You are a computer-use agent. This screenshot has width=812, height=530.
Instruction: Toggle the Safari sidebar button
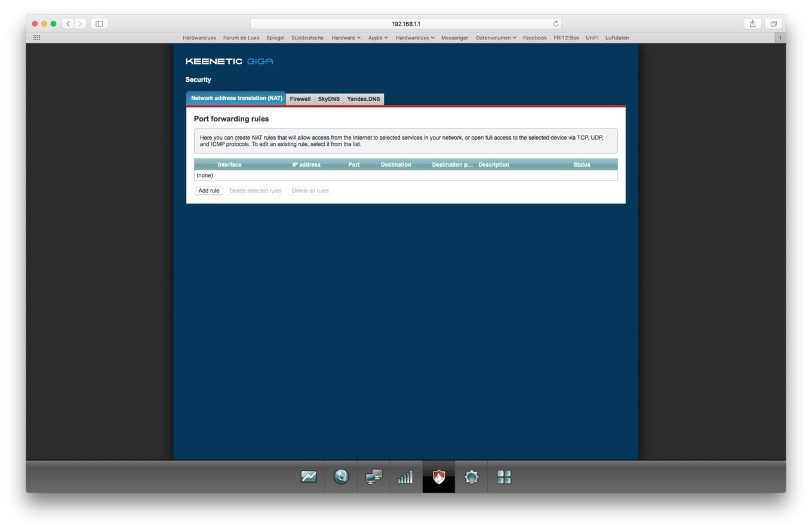[x=99, y=24]
